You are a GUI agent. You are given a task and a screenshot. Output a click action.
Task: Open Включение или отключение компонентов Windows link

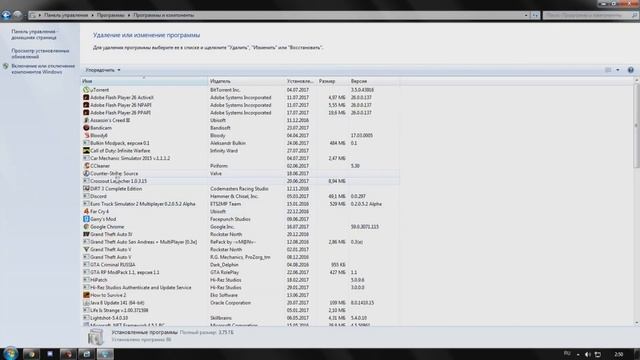coord(43,69)
